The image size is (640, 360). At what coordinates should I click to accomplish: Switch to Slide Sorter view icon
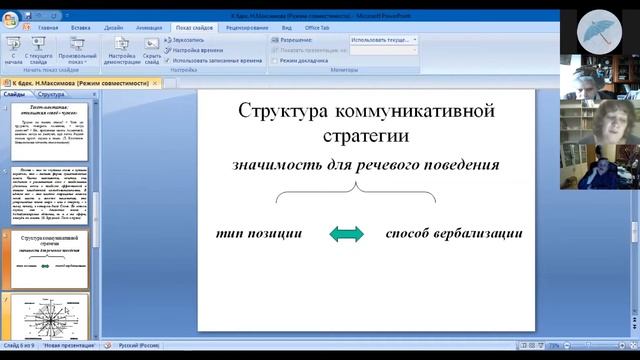point(532,346)
